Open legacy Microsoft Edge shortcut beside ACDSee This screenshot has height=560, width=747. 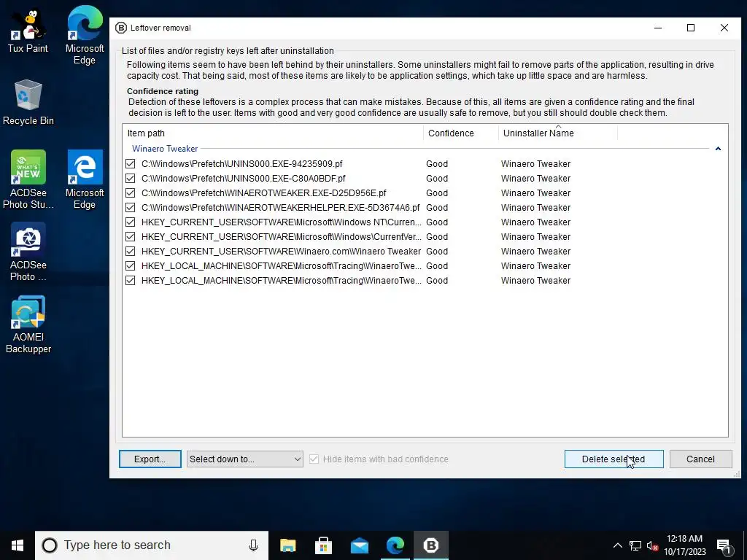(x=85, y=179)
